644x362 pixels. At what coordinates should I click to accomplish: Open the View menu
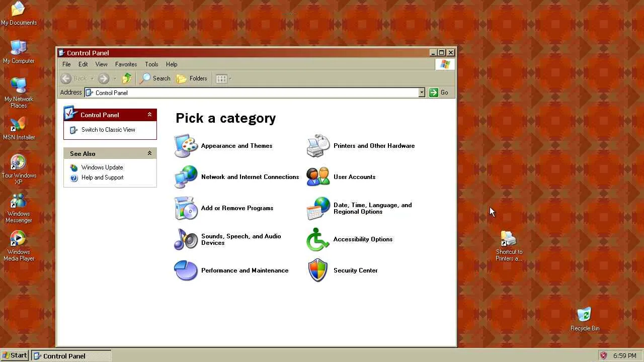101,64
